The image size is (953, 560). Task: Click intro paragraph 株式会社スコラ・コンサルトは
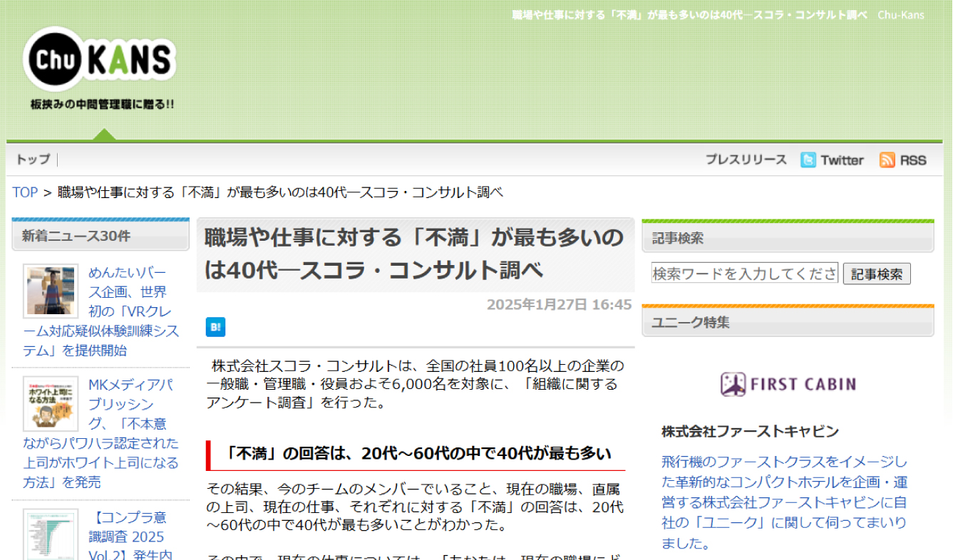[x=416, y=384]
